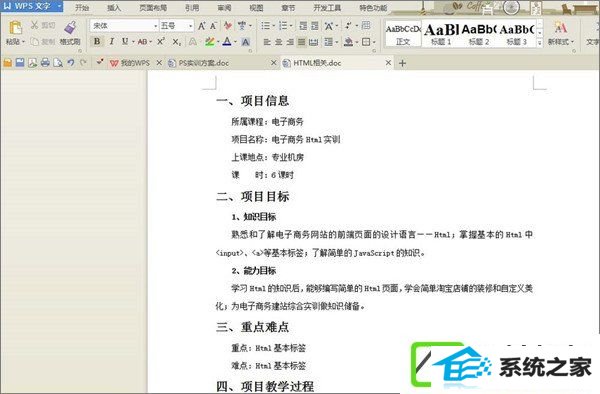Expand the styles gallery arrow

[x=540, y=43]
